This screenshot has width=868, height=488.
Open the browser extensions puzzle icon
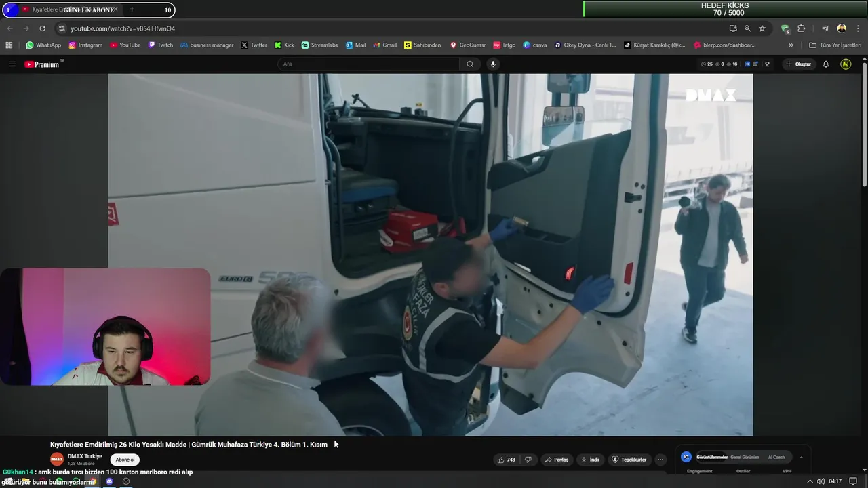point(802,28)
